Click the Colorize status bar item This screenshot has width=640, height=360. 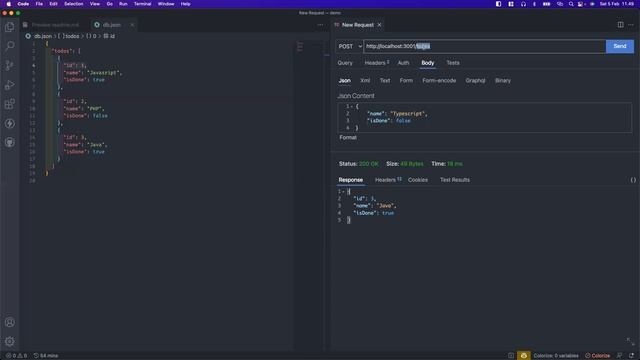[598, 356]
